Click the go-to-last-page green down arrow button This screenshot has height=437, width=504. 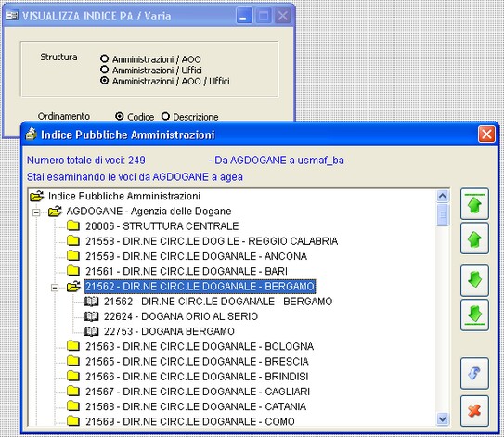pyautogui.click(x=474, y=315)
